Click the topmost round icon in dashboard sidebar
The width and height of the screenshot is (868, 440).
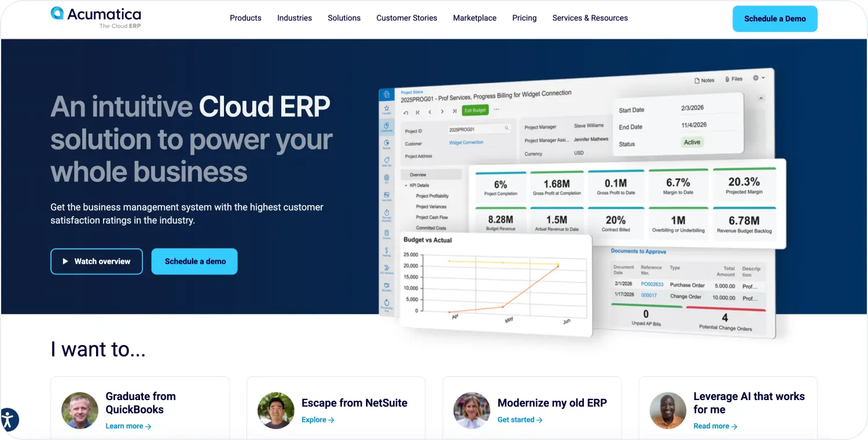(x=387, y=94)
